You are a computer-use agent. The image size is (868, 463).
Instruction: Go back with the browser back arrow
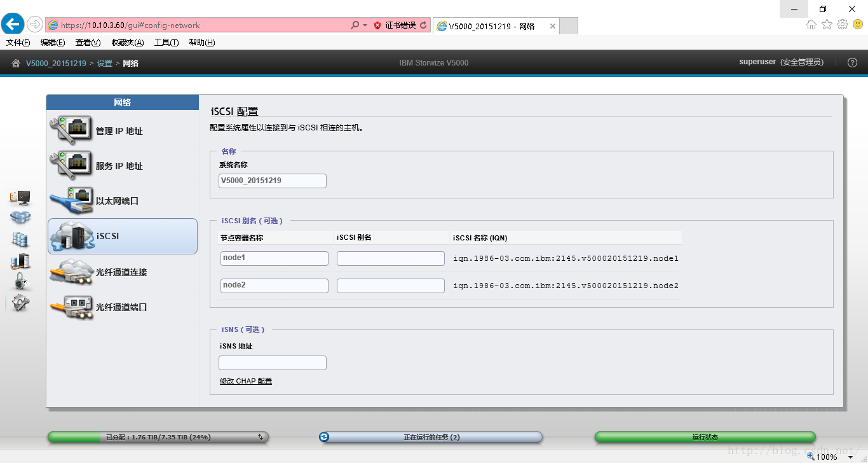pyautogui.click(x=13, y=24)
